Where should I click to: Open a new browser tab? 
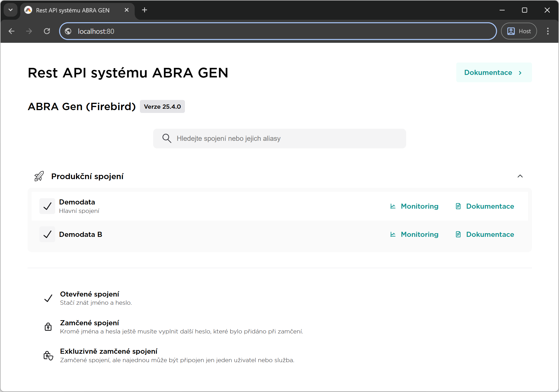point(144,10)
